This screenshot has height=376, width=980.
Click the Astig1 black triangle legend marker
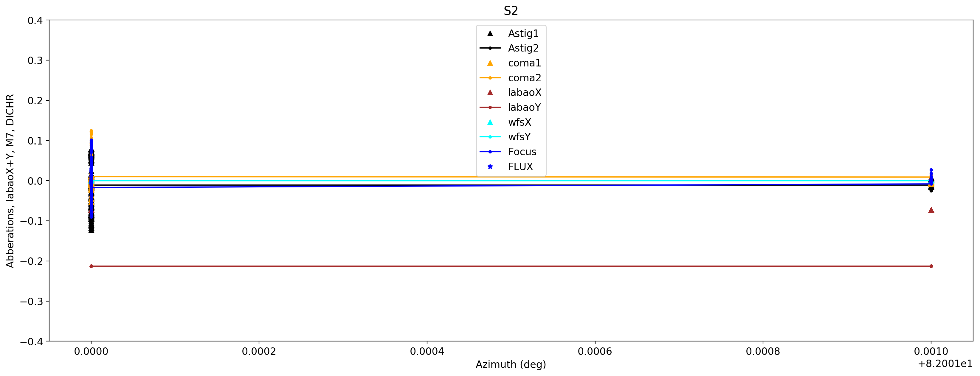[490, 33]
